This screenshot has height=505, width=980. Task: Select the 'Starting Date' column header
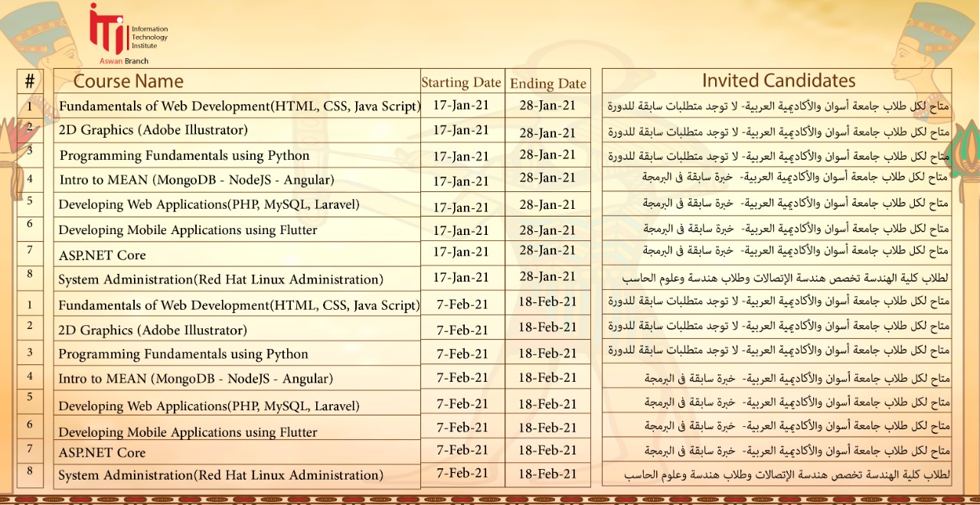(461, 83)
